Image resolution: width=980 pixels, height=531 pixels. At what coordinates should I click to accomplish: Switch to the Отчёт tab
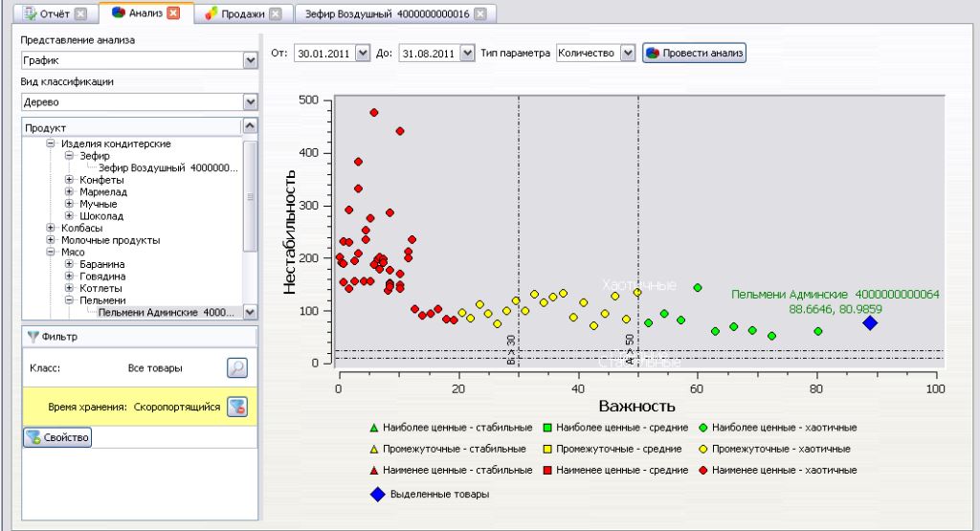click(54, 13)
